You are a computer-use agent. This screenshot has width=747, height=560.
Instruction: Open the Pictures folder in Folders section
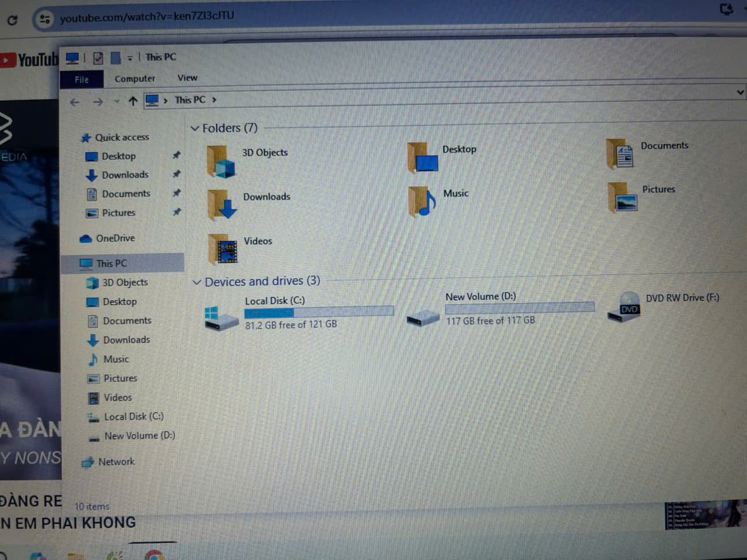pyautogui.click(x=622, y=197)
